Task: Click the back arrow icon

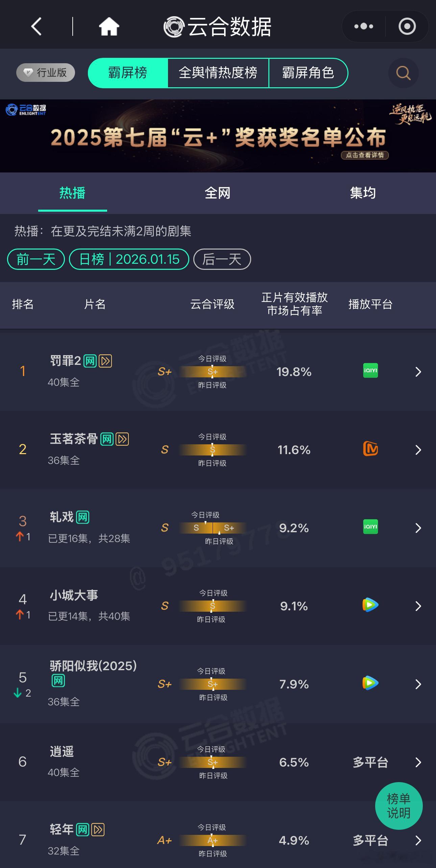Action: tap(37, 26)
